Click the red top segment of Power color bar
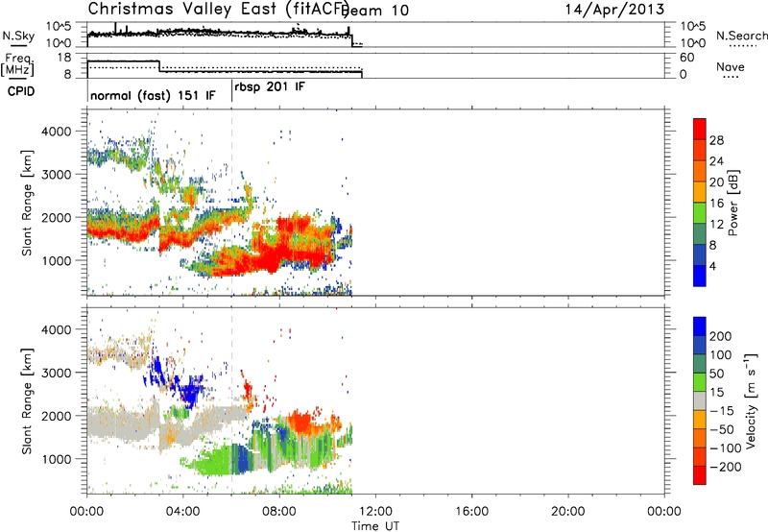Screen dimensions: 768x532 point(700,129)
